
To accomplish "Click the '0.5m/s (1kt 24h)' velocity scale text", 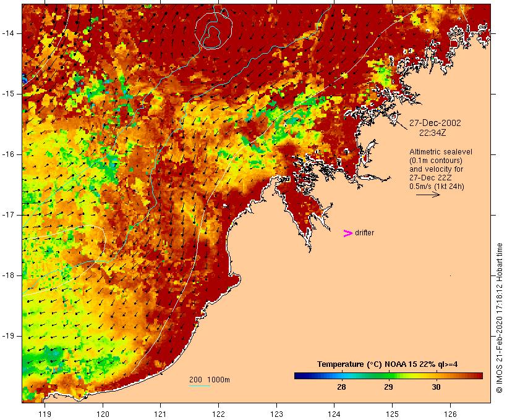I will 437,187.
